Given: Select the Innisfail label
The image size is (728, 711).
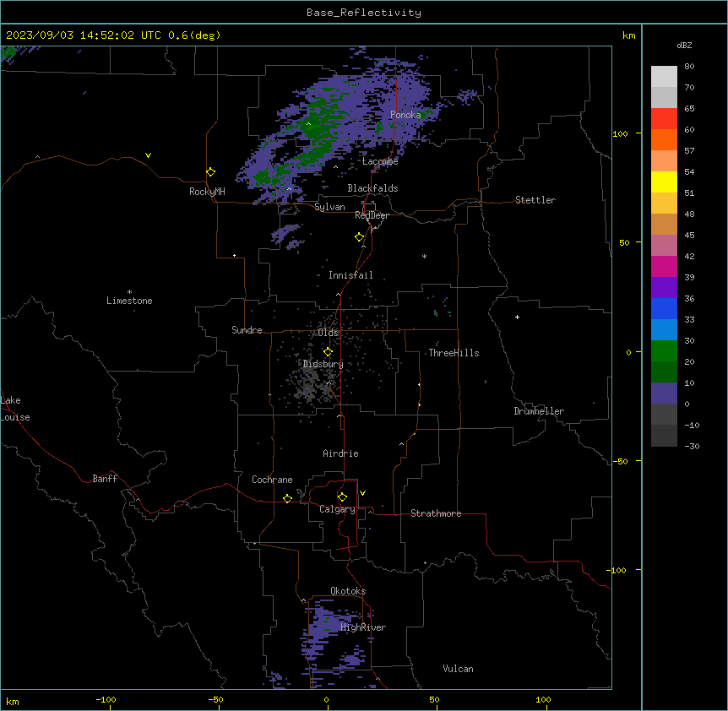Looking at the screenshot, I should click(350, 275).
